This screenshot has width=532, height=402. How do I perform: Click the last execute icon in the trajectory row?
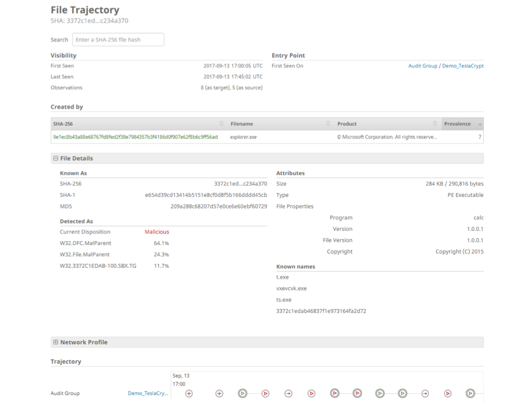click(471, 393)
